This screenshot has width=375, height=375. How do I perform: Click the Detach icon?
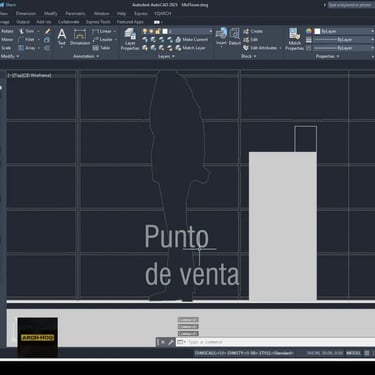(x=235, y=37)
